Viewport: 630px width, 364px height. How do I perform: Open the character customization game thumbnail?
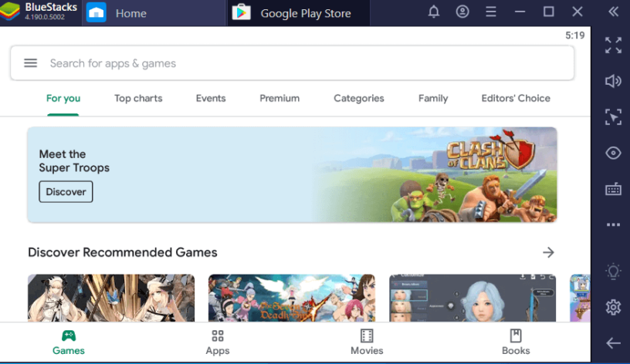pos(472,298)
